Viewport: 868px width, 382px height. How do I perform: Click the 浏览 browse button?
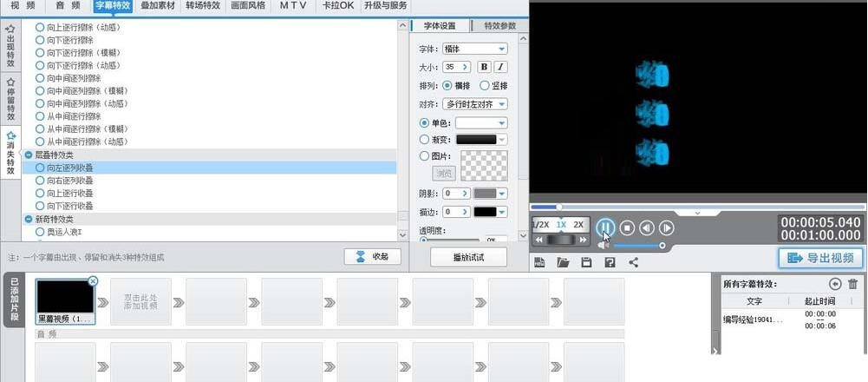pyautogui.click(x=444, y=174)
